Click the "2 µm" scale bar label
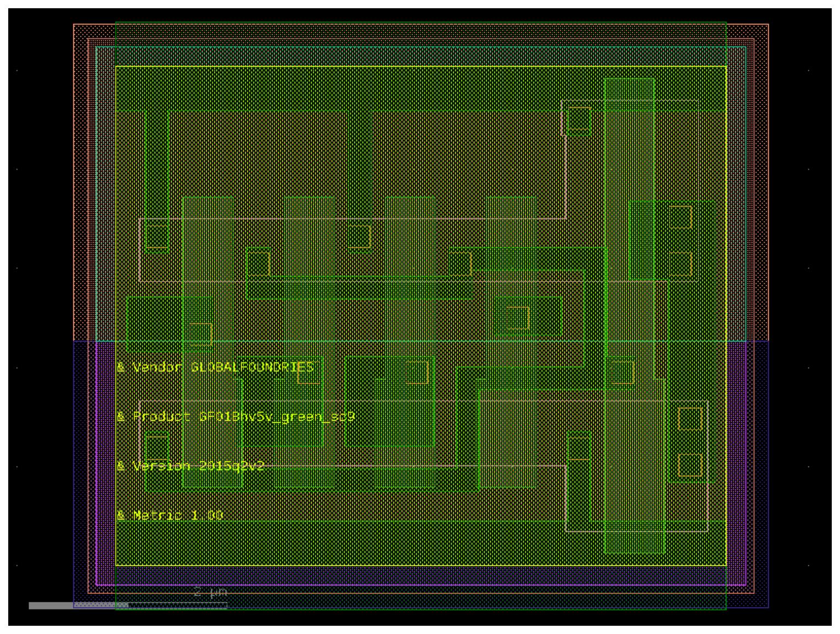Viewport: 840px width, 634px height. [210, 592]
